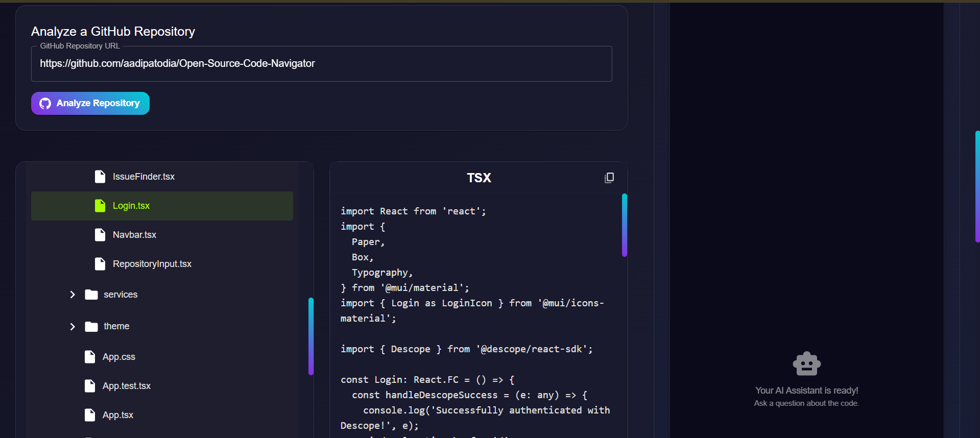The image size is (980, 438).
Task: Click the "} from '@mui/material';" line
Action: coord(405,288)
